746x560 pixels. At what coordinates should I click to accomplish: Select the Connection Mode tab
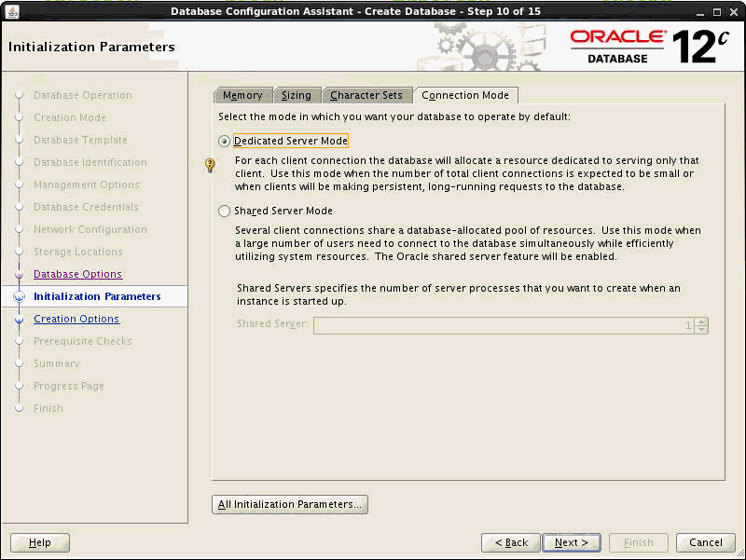465,96
